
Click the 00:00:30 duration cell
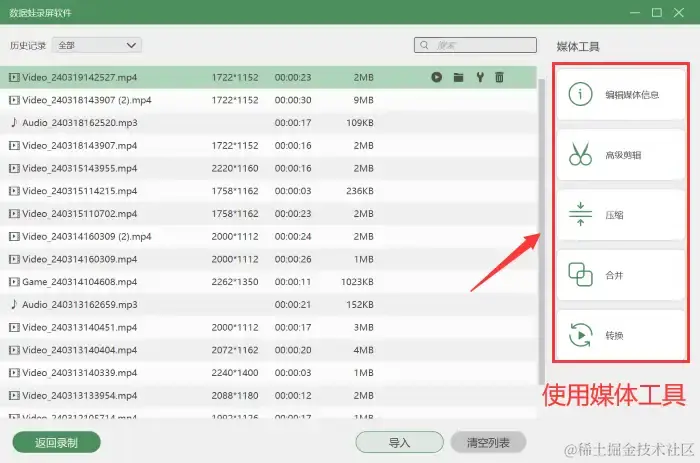coord(293,100)
